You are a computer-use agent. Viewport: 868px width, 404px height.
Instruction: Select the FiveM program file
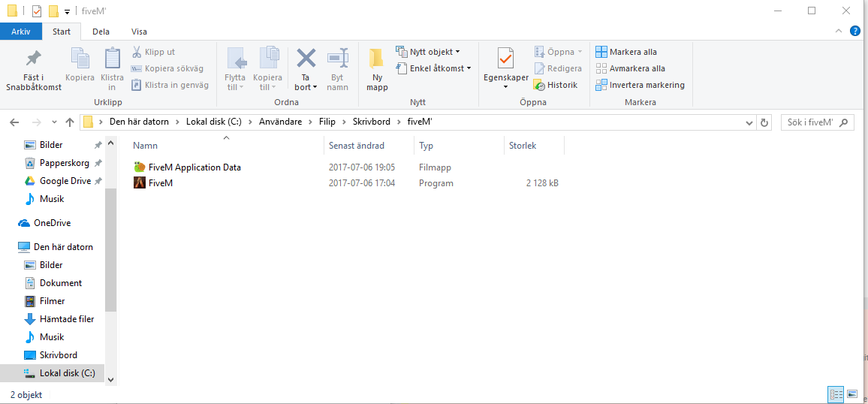[153, 182]
